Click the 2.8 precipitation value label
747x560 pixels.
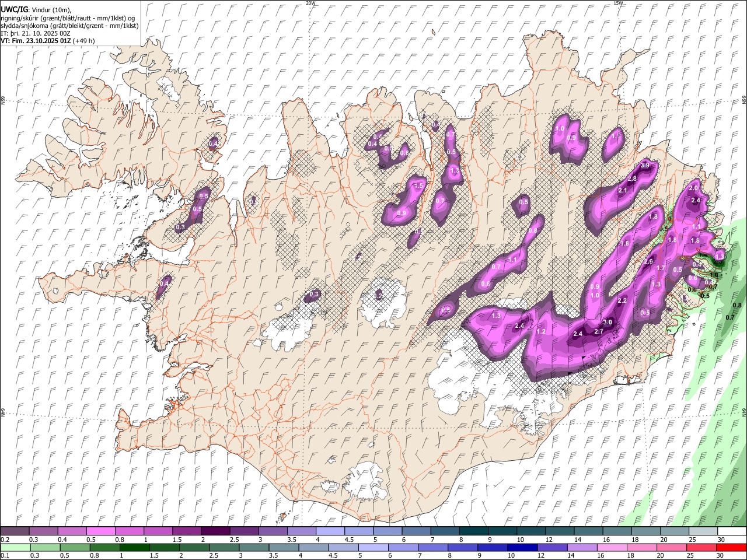(631, 178)
